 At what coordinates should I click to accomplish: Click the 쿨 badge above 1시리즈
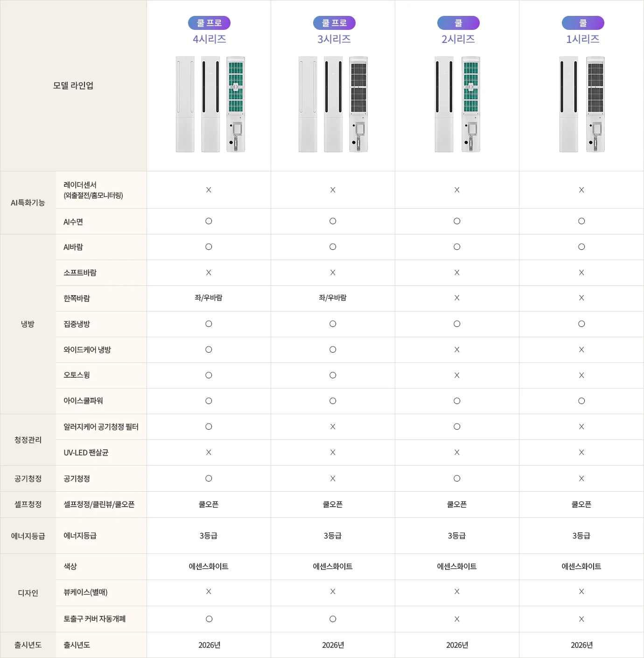(x=583, y=23)
